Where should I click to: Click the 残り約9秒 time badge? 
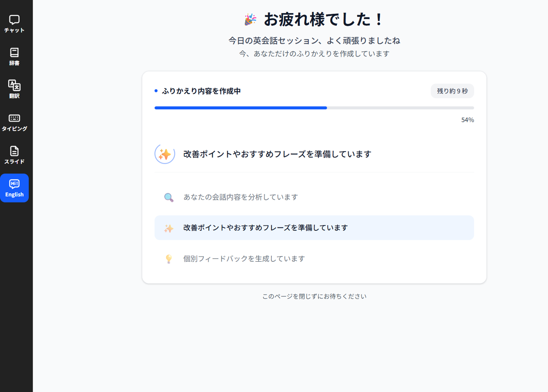tap(452, 91)
